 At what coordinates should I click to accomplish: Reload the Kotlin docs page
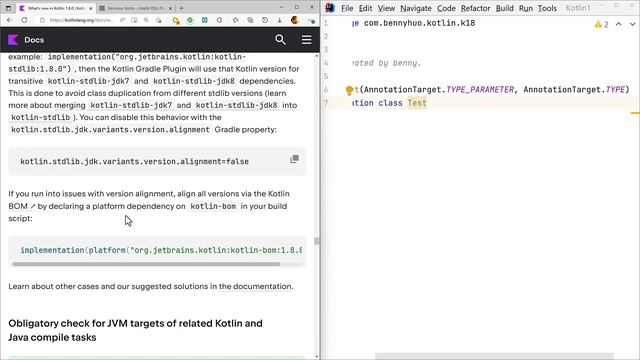click(x=24, y=20)
